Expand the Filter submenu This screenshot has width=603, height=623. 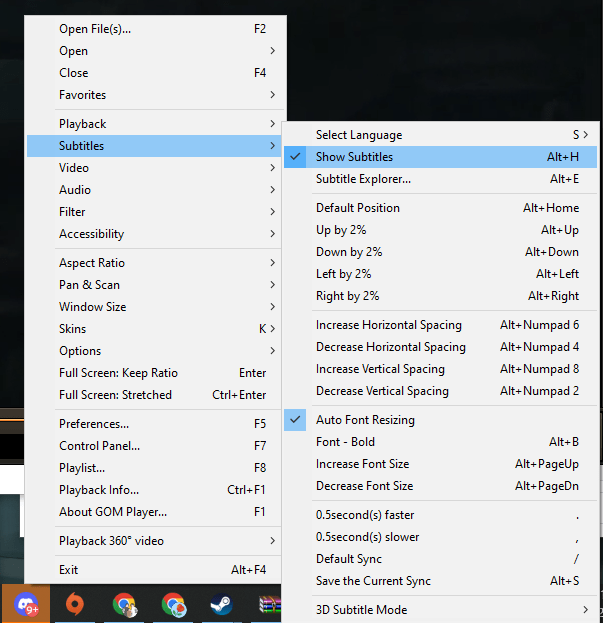[154, 212]
